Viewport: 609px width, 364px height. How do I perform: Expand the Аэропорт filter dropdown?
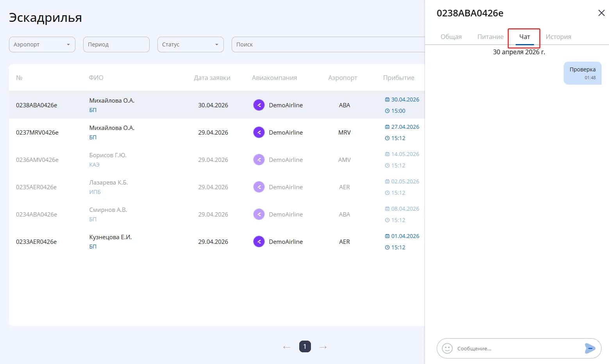pos(42,44)
